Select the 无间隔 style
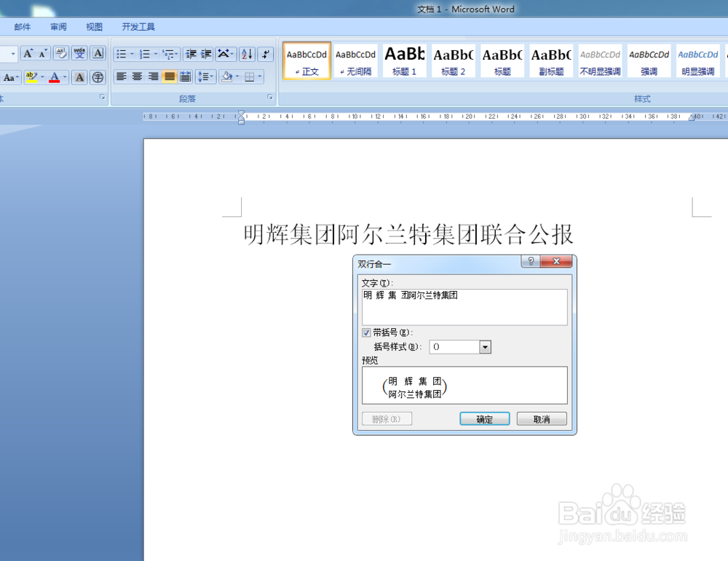The height and width of the screenshot is (561, 728). coord(356,61)
